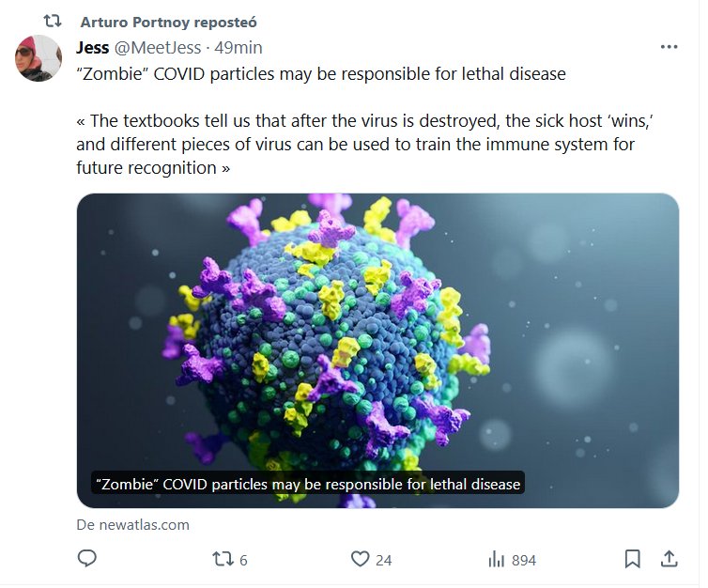Click the repost arrows icon
708x588 pixels.
click(223, 559)
